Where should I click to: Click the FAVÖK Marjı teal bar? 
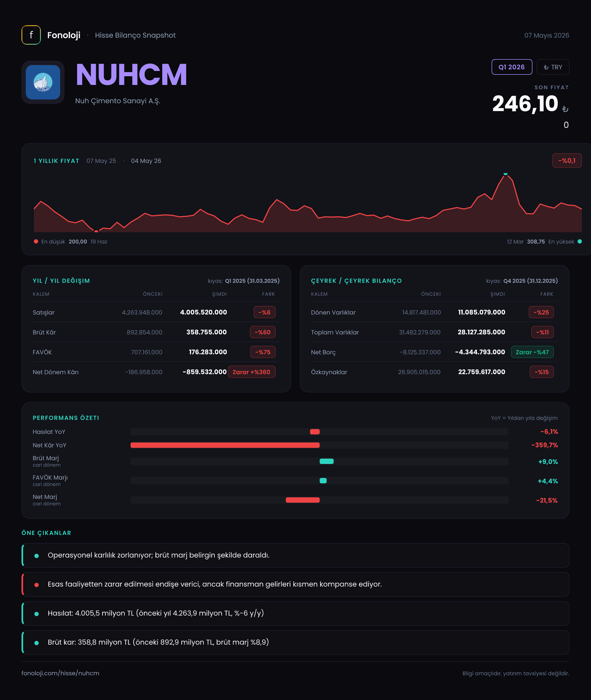[323, 481]
